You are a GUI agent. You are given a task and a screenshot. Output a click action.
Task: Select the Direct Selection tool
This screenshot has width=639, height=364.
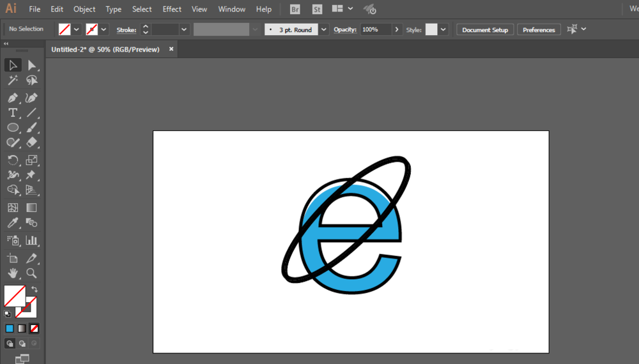click(x=31, y=65)
